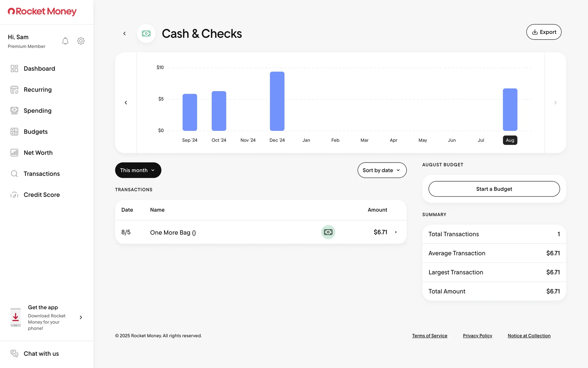
Task: Go to Net Worth page
Action: [x=38, y=153]
